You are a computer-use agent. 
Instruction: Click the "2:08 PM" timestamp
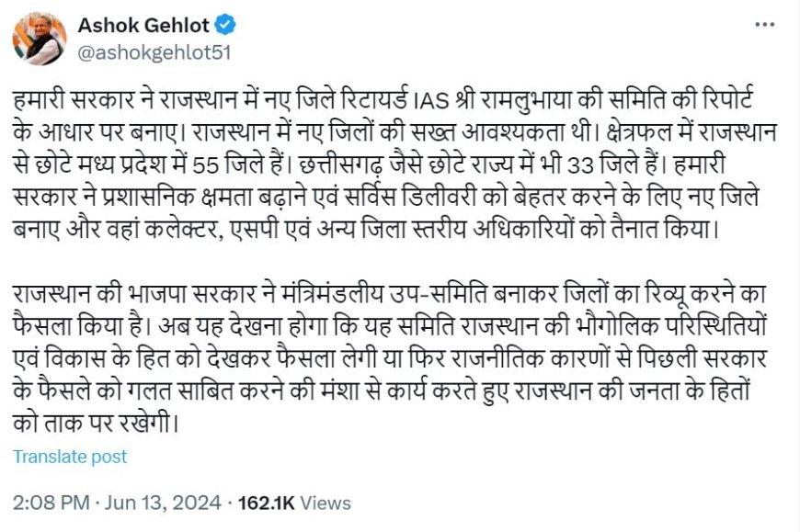(51, 503)
